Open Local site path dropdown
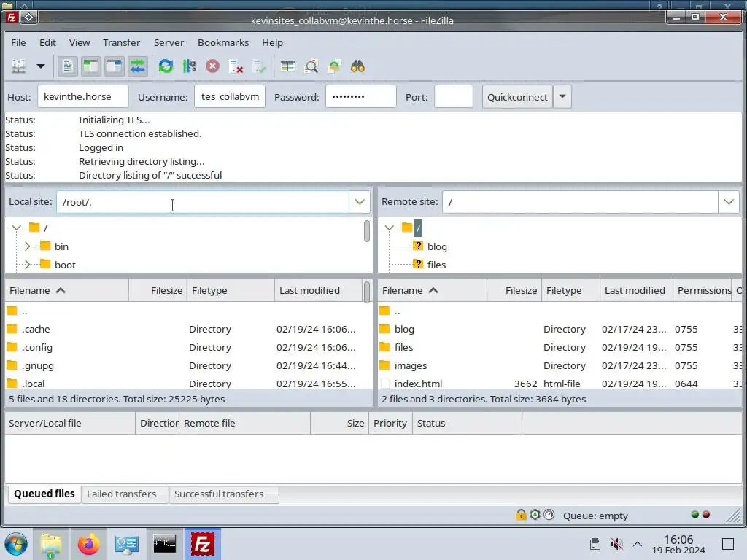 (360, 202)
